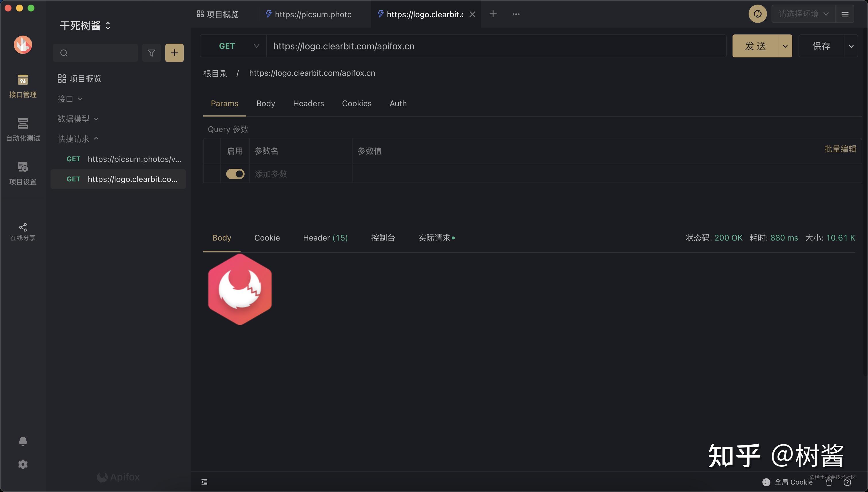Open the hamburger menu at top right
868x492 pixels.
845,14
